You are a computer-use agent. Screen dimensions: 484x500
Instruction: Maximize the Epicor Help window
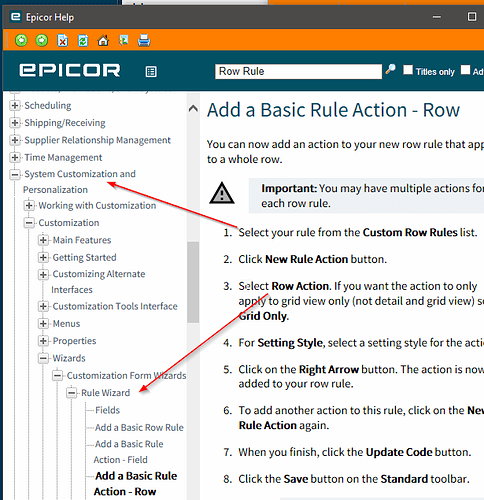pos(472,17)
